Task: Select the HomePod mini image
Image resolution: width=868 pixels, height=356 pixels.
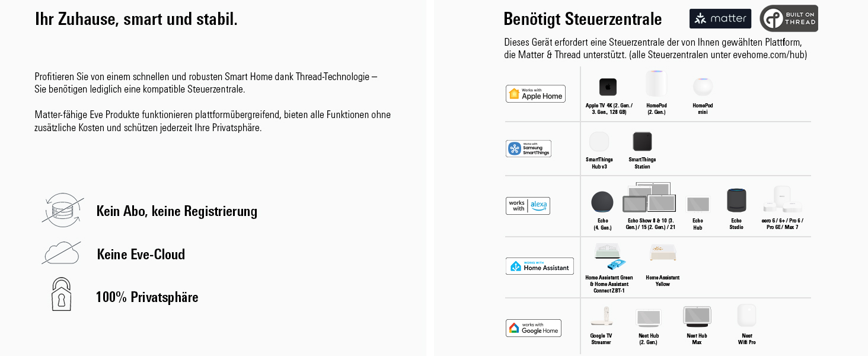Action: point(703,87)
